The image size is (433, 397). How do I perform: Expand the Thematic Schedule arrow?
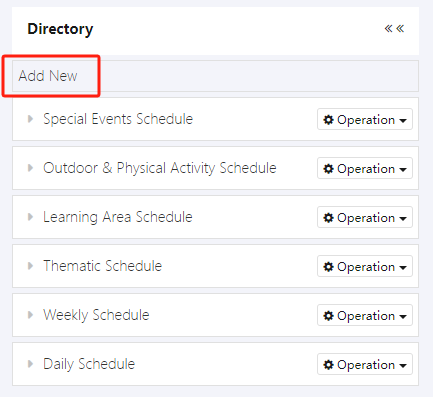pyautogui.click(x=30, y=266)
